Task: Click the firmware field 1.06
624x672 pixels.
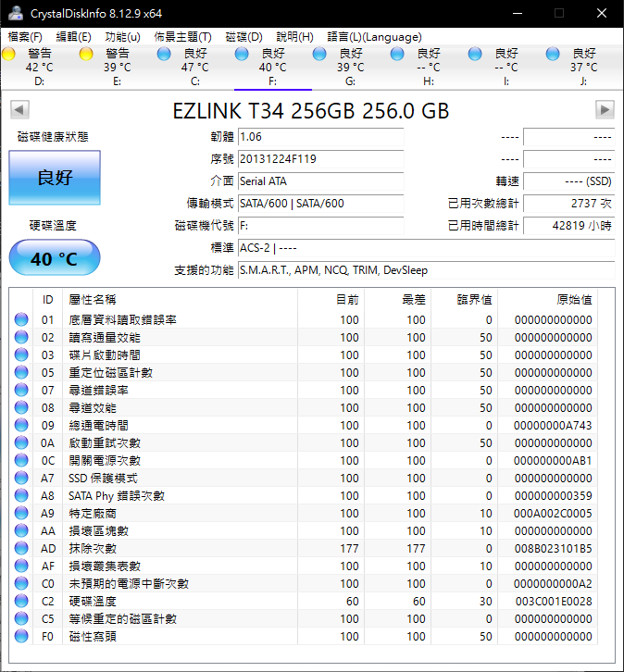Action: 321,137
